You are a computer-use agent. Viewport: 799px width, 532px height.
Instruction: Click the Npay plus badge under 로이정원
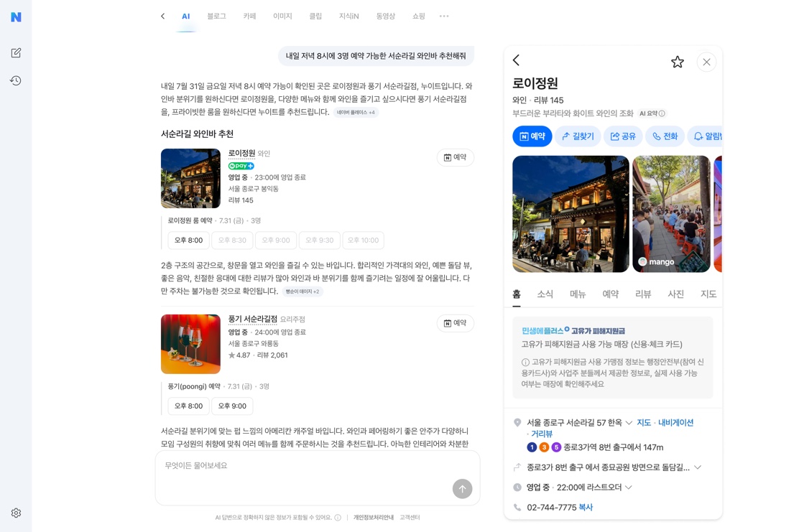[x=241, y=166]
